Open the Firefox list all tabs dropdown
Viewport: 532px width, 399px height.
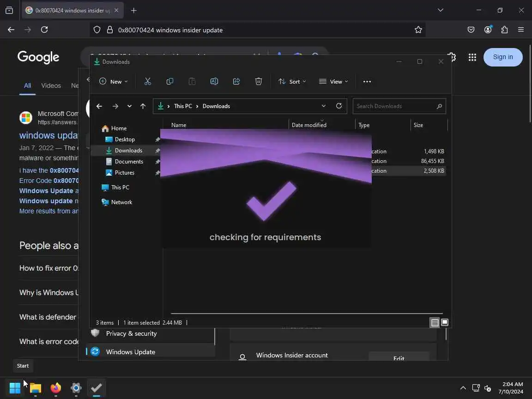[x=441, y=10]
